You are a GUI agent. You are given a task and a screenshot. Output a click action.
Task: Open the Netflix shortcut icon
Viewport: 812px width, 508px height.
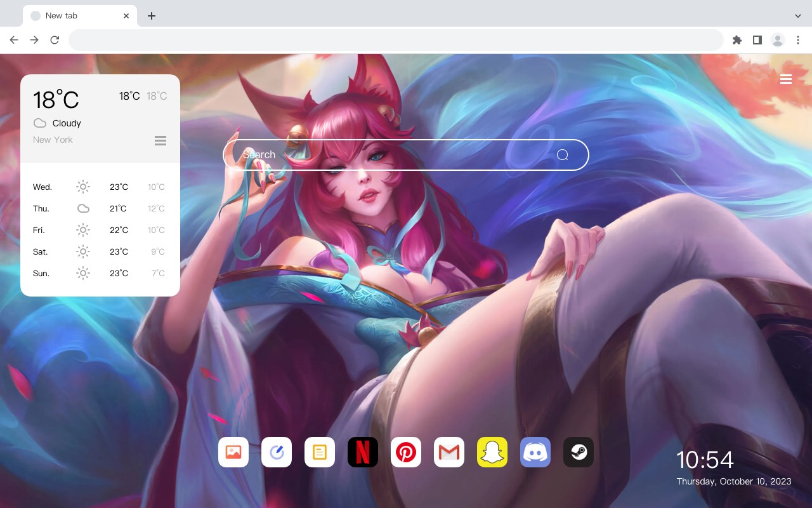[363, 452]
